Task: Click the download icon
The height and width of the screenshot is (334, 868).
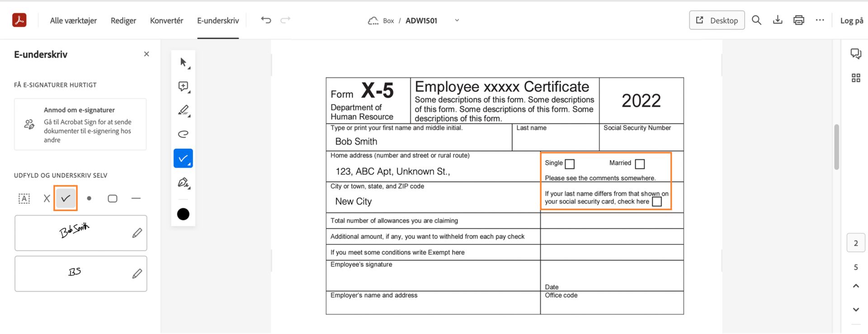Action: click(778, 20)
